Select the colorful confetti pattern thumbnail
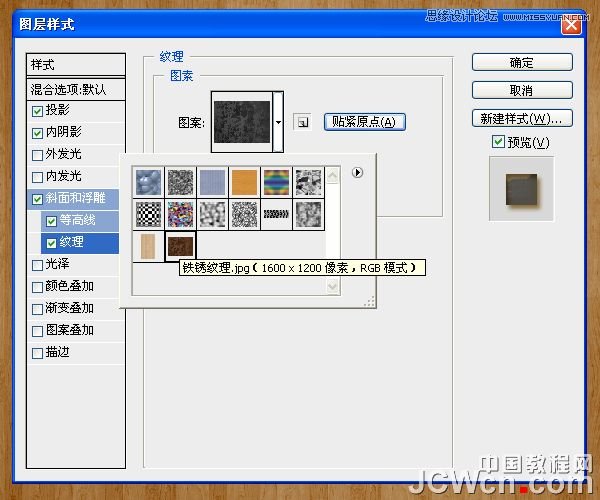600x500 pixels. coord(180,214)
